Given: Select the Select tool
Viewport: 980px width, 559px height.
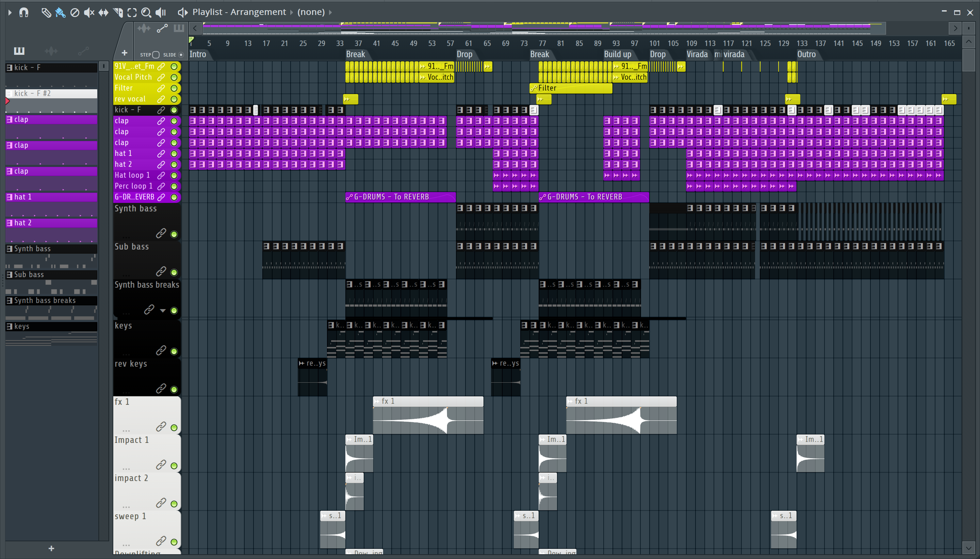Looking at the screenshot, I should pyautogui.click(x=132, y=13).
